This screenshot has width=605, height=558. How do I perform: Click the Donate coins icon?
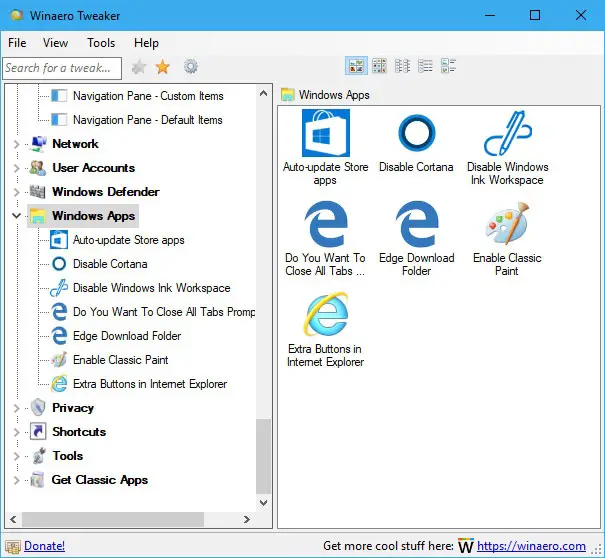tap(13, 547)
